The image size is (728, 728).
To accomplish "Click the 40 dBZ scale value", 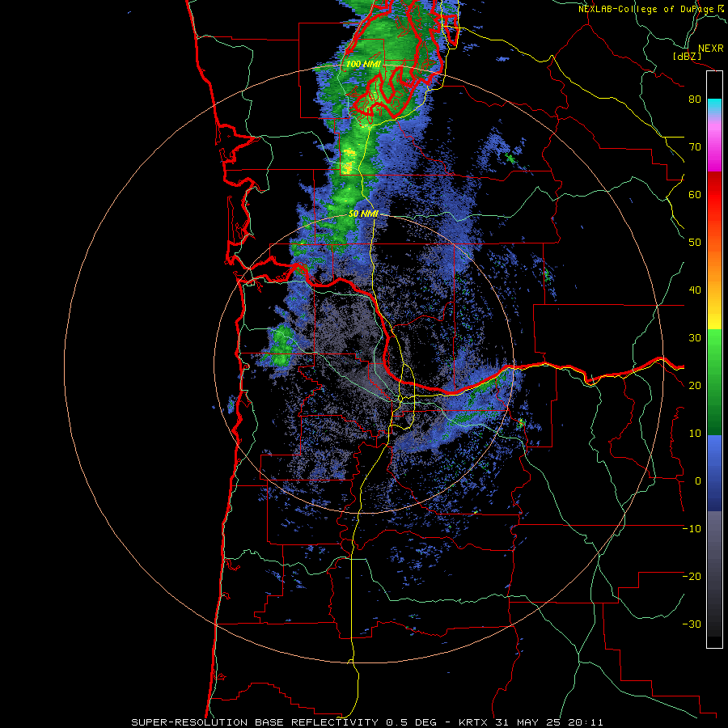I will point(695,290).
